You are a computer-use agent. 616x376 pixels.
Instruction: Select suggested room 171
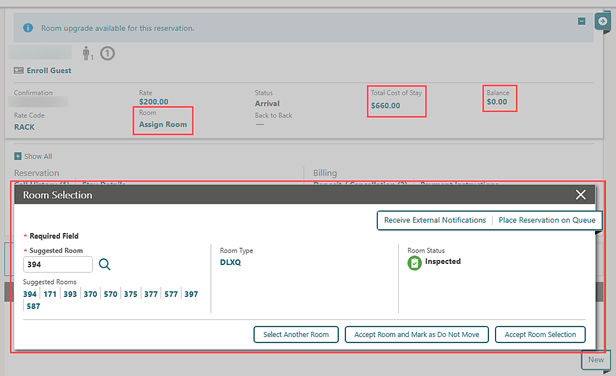coord(50,294)
